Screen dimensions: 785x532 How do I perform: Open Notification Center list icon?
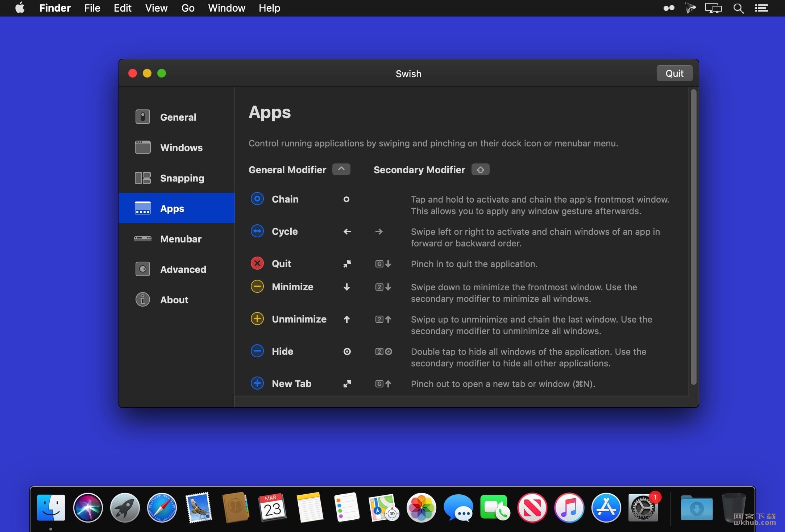click(762, 8)
